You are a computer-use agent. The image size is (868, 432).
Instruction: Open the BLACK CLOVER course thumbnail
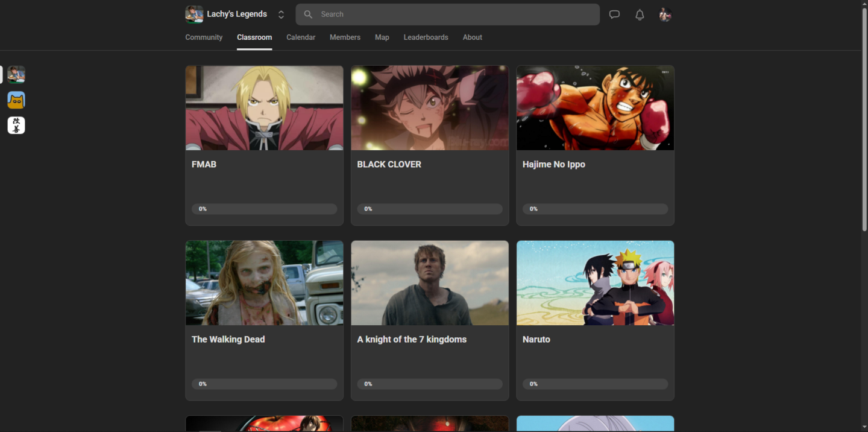click(430, 108)
